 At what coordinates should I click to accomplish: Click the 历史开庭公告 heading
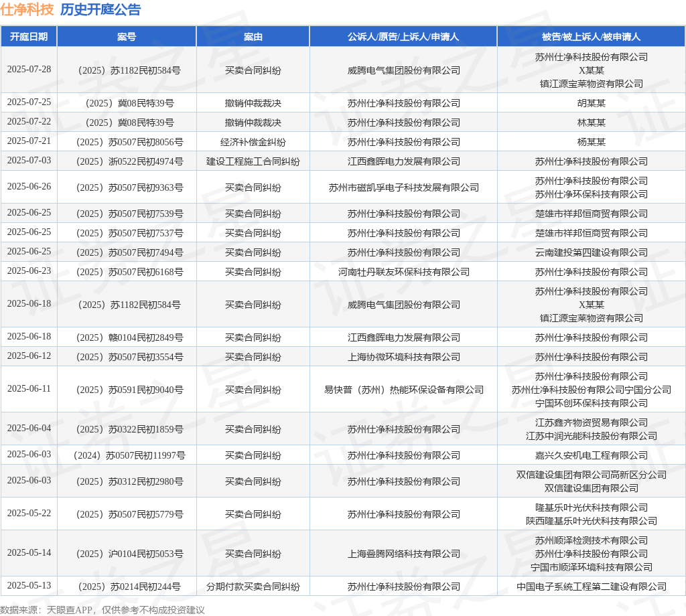(x=100, y=9)
